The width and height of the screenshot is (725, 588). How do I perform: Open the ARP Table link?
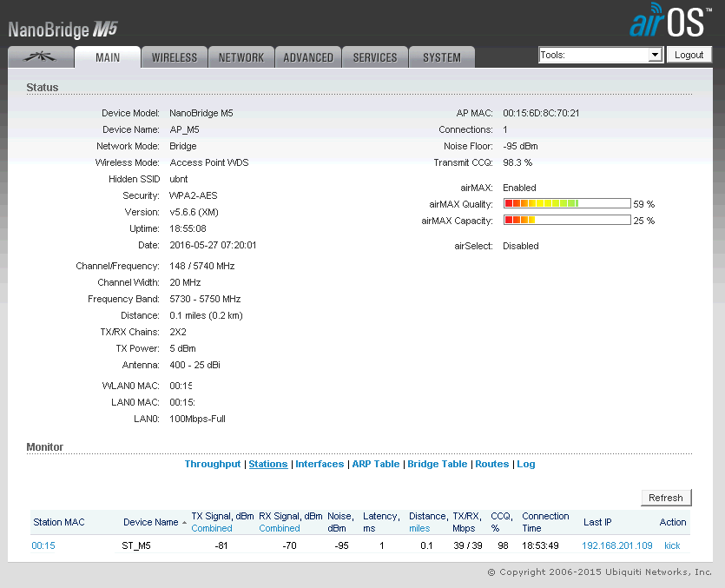[375, 464]
